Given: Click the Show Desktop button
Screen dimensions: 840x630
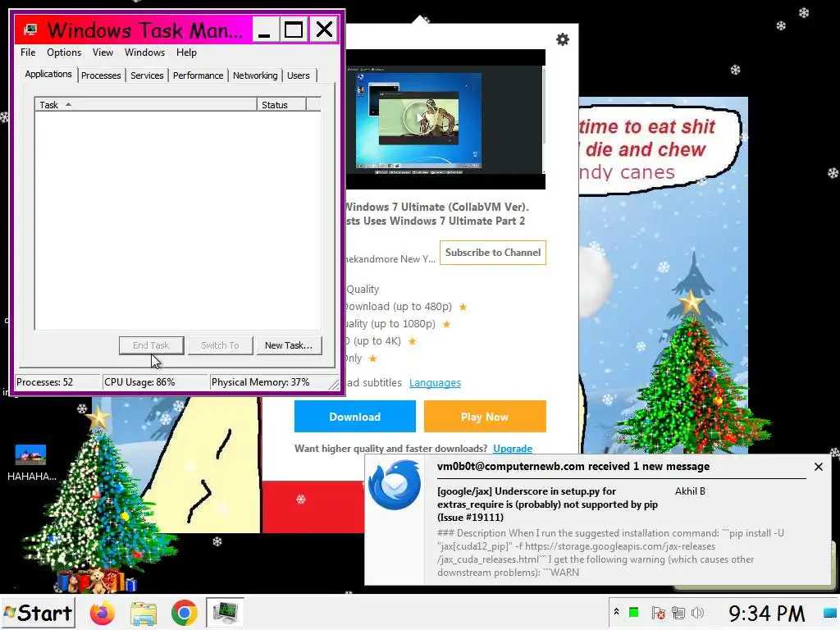Looking at the screenshot, I should [829, 613].
